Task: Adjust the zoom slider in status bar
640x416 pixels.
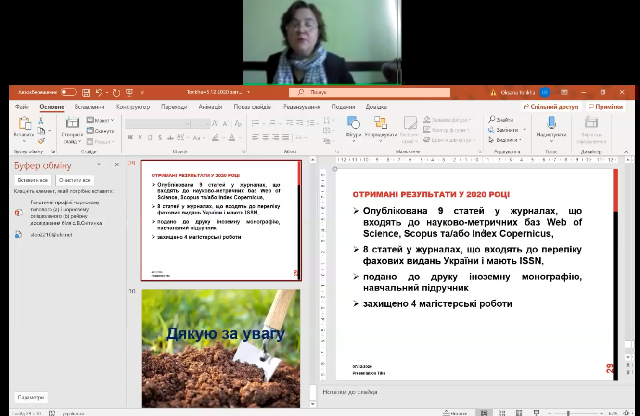Action: [x=568, y=411]
